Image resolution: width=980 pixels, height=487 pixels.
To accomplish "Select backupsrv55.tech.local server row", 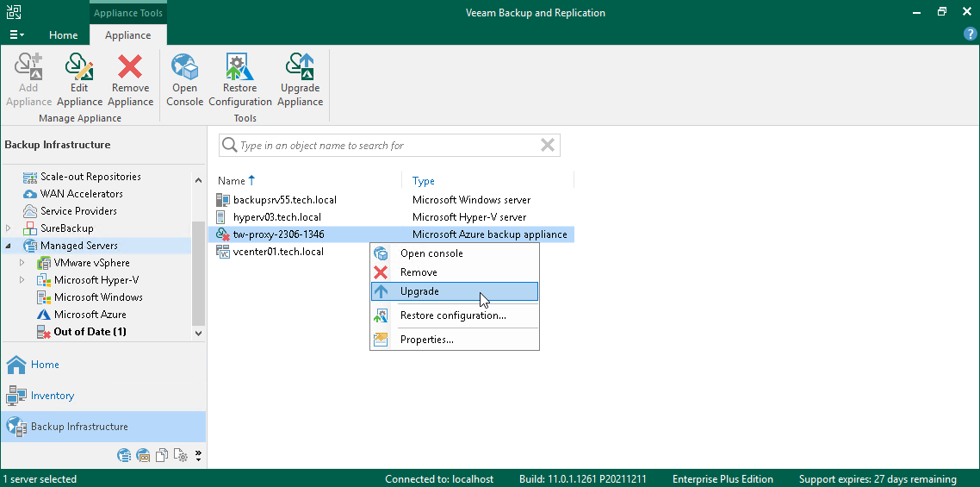I will [391, 200].
